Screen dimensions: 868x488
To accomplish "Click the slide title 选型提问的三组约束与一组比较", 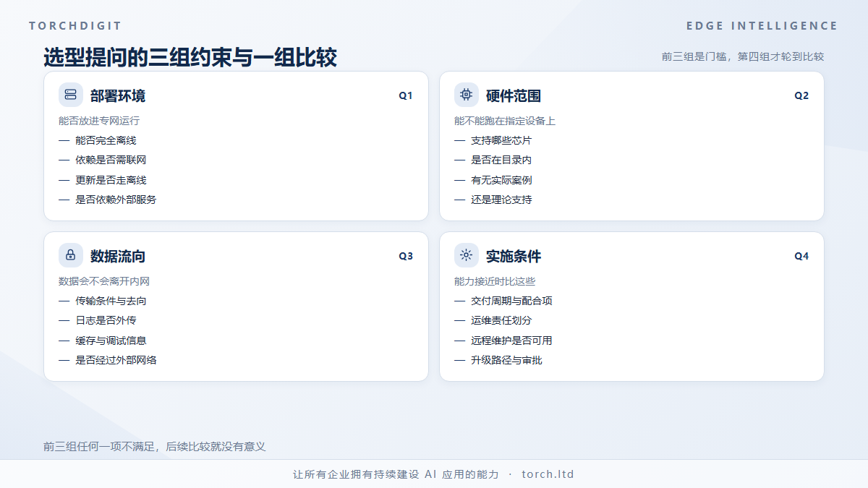I will tap(190, 57).
